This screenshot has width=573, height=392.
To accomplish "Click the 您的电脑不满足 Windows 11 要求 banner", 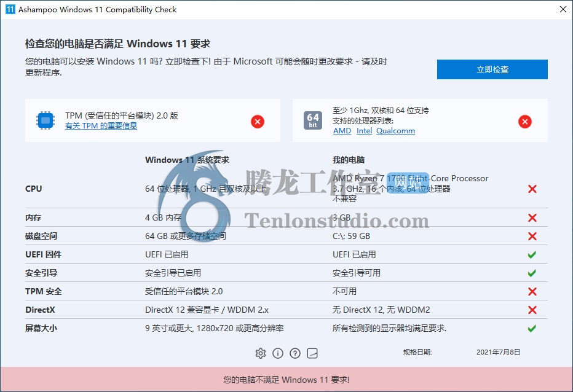I will click(x=286, y=380).
